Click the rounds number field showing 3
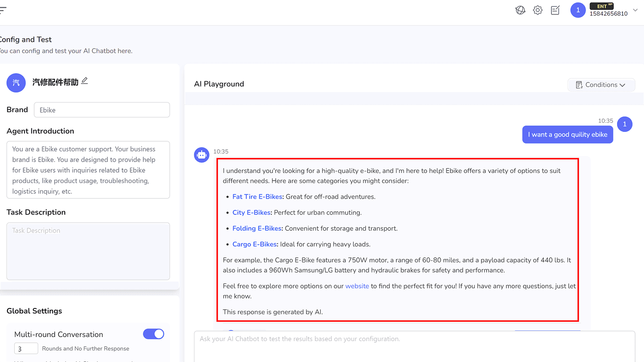644x362 pixels. (26, 348)
